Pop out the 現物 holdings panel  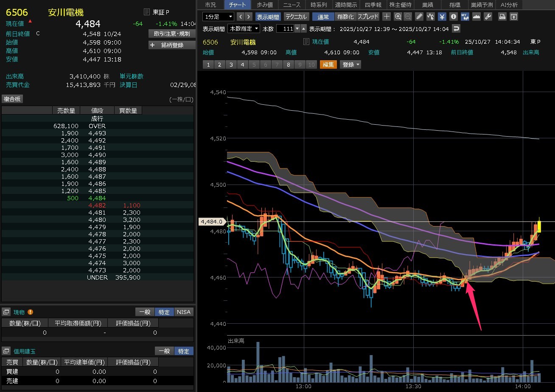[x=6, y=312]
